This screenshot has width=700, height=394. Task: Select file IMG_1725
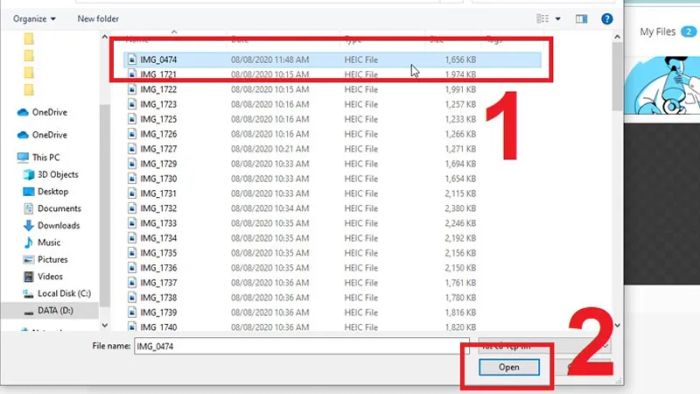click(x=332, y=119)
